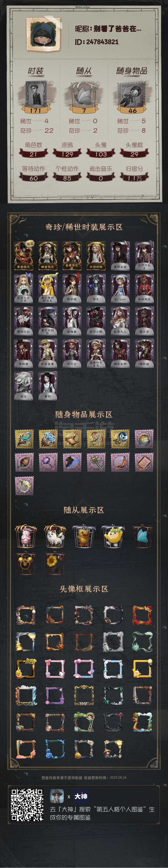Open the 随从 pet count badge

coord(84,110)
